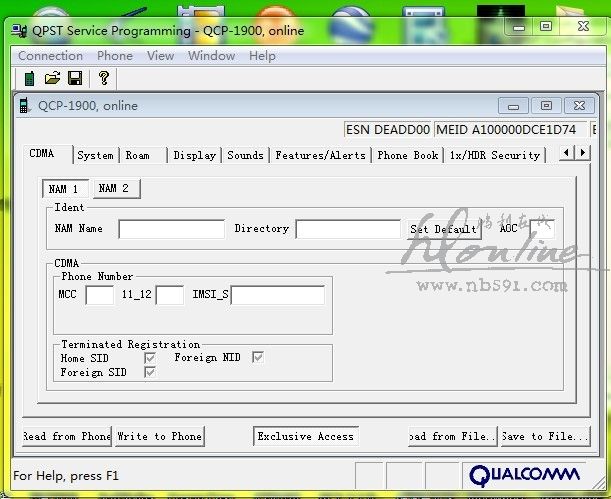Close the QCP-1900 child window
Screen dimensions: 611x499
(x=579, y=106)
